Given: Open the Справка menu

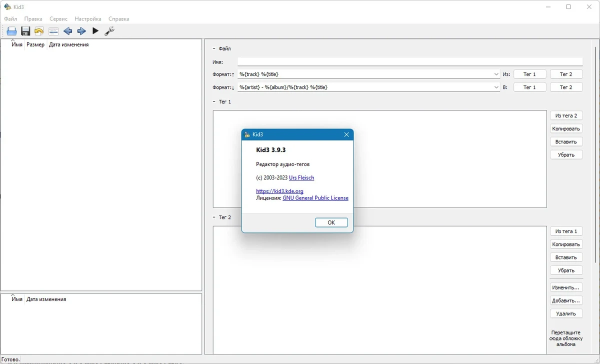Looking at the screenshot, I should [119, 19].
